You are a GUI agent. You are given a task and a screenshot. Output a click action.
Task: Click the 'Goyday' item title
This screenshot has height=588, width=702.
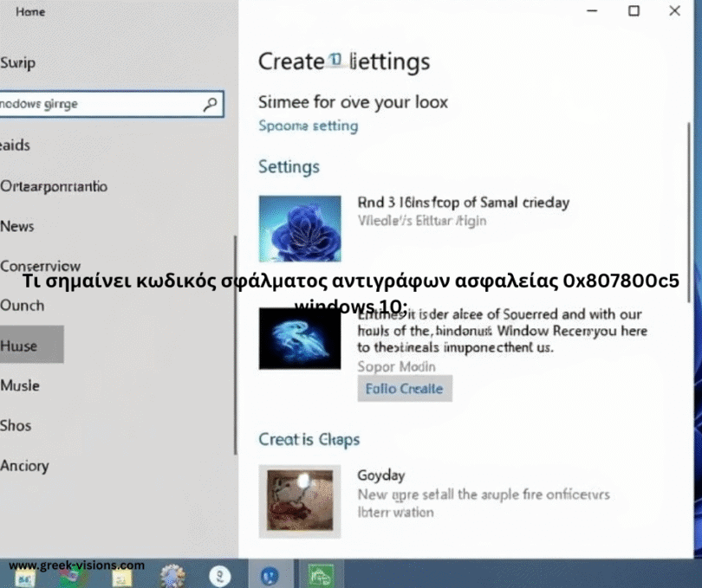click(x=381, y=475)
